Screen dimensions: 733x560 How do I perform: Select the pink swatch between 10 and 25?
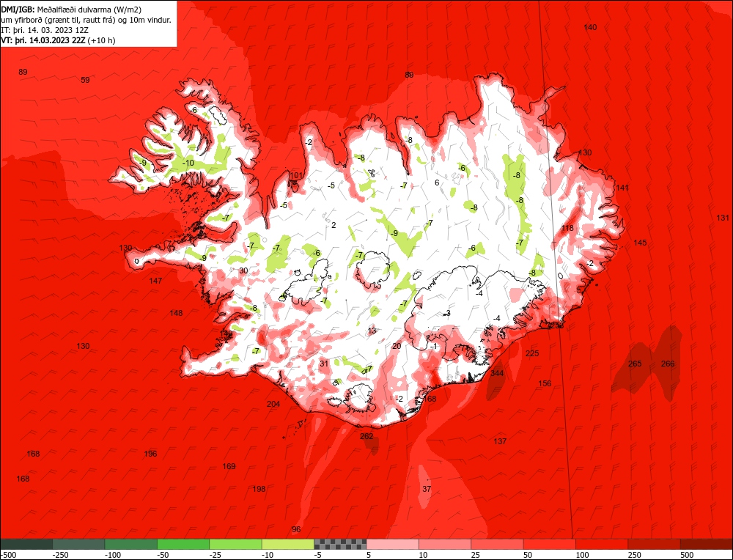pyautogui.click(x=445, y=544)
